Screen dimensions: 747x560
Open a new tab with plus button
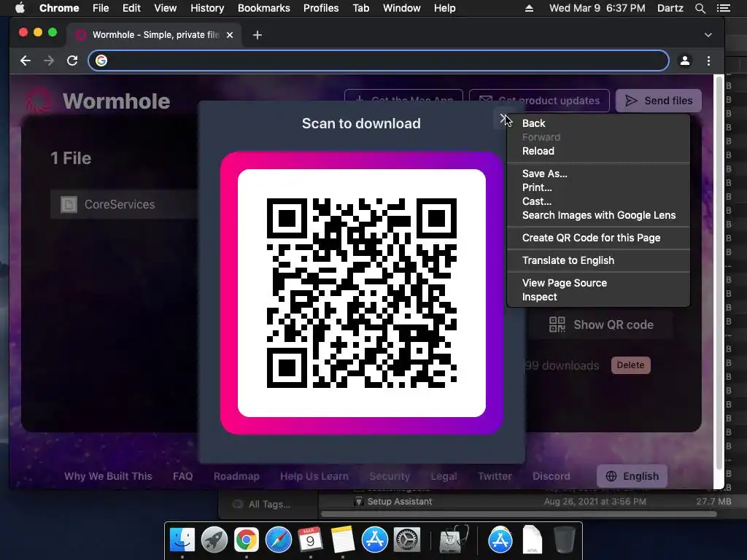(258, 35)
